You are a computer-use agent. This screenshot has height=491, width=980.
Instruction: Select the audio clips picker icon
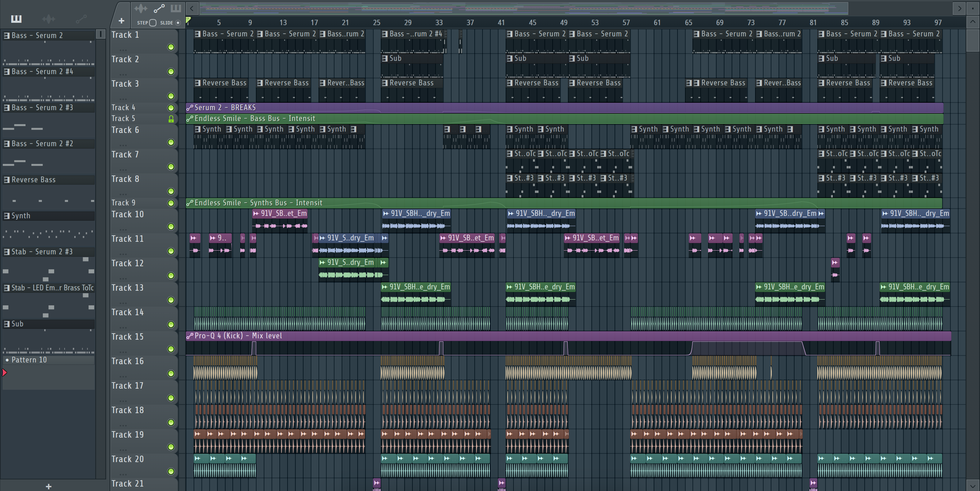pos(48,19)
